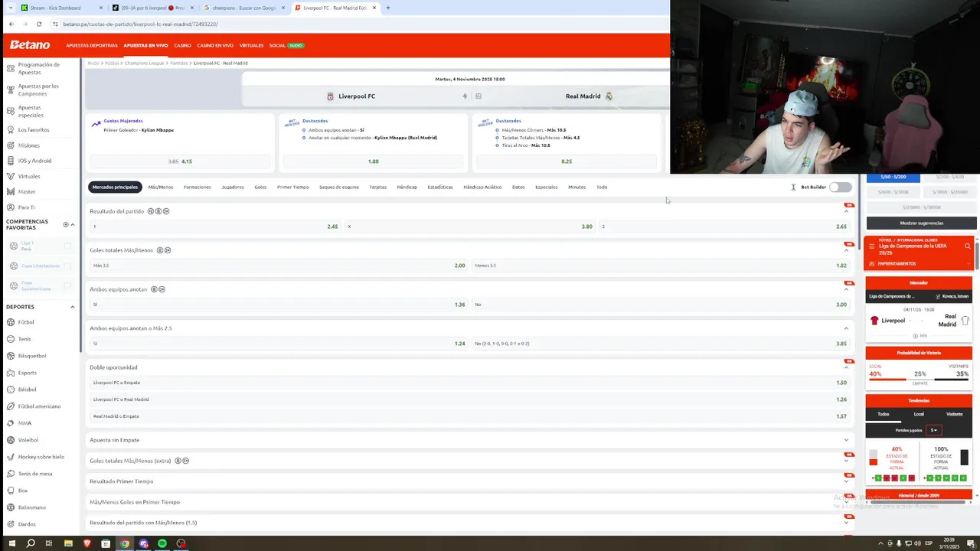Open the Dardos sport icon
The image size is (980, 551).
click(11, 524)
